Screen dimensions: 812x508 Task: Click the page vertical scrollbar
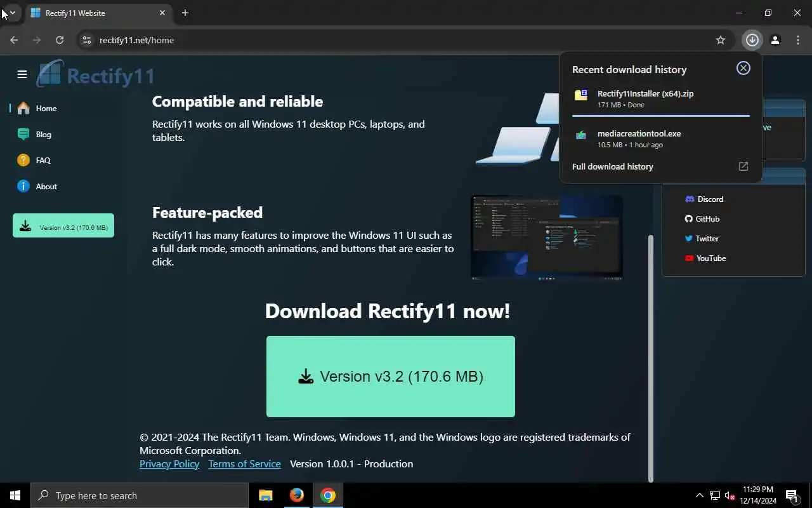click(x=650, y=359)
